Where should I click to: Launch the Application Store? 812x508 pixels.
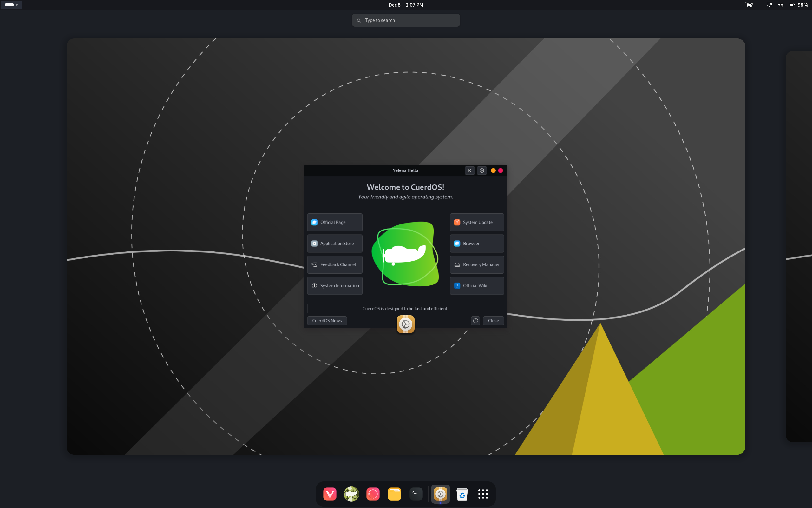pyautogui.click(x=335, y=243)
